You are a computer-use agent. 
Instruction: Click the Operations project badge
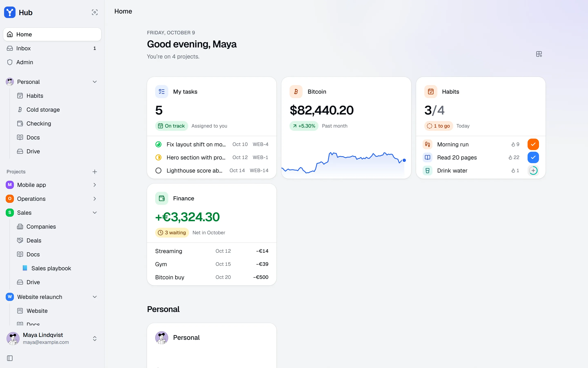(10, 199)
